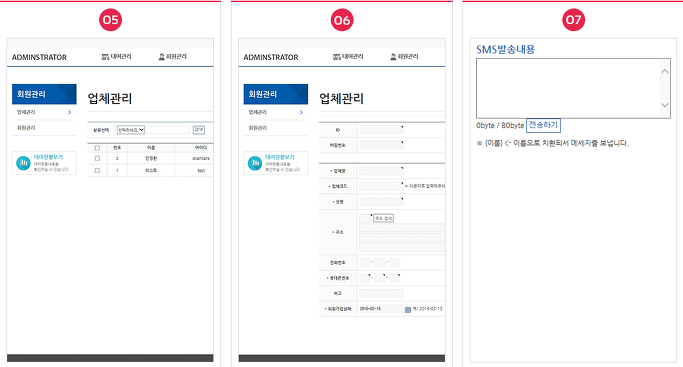The image size is (683, 367).
Task: Click the 대여현황보기 link text in panel 06
Action: 280,157
